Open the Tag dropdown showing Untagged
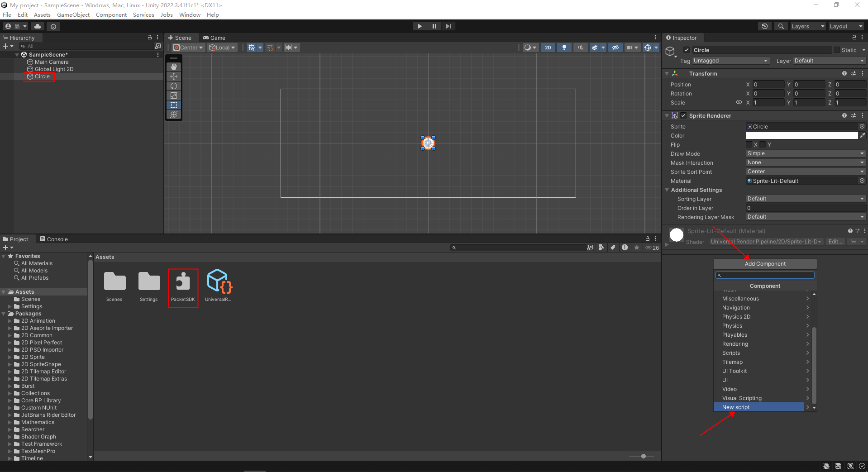The image size is (868, 472). pyautogui.click(x=730, y=60)
